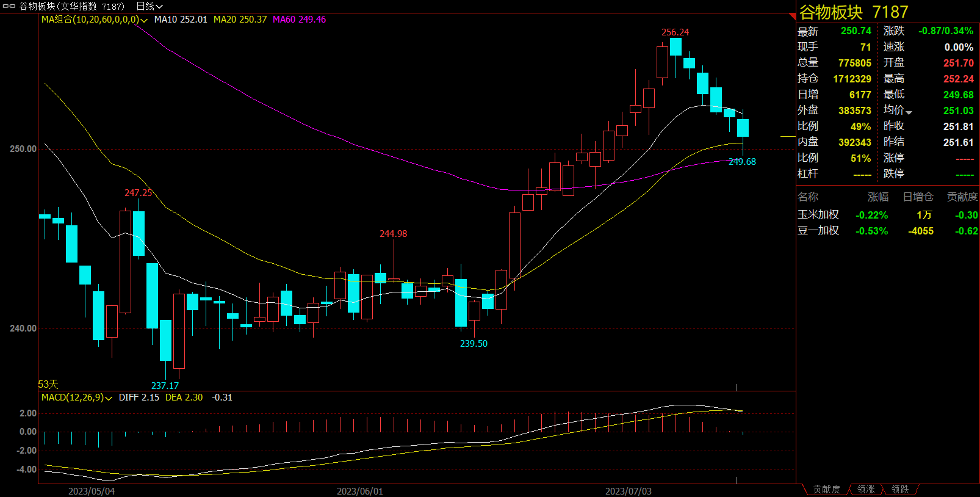Click the 最低 value 249.68 in quote panel
980x497 pixels.
pos(959,95)
